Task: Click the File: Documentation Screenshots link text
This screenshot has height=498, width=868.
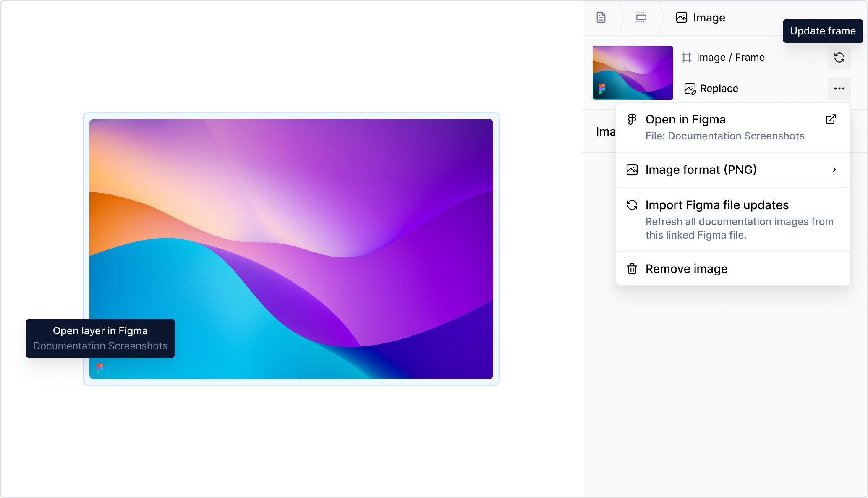Action: coord(725,136)
